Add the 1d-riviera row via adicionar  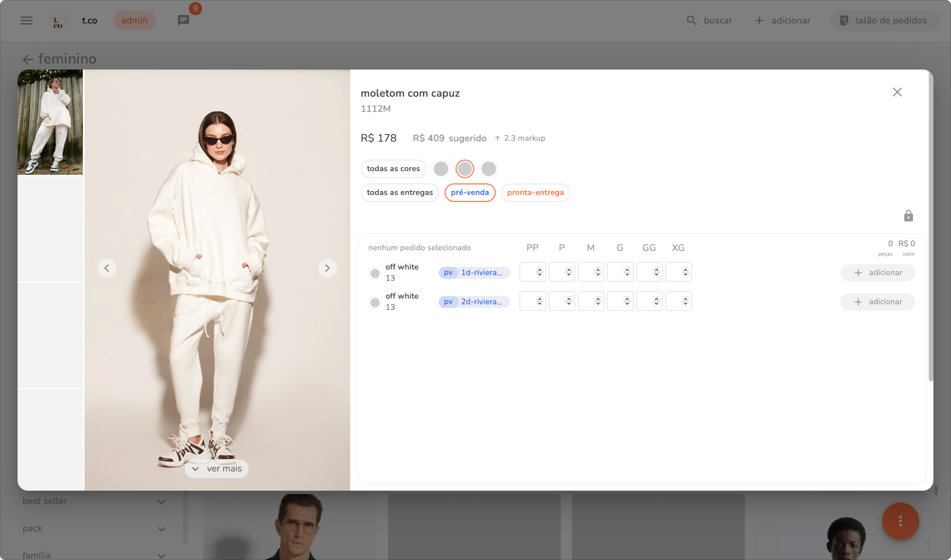pyautogui.click(x=877, y=273)
